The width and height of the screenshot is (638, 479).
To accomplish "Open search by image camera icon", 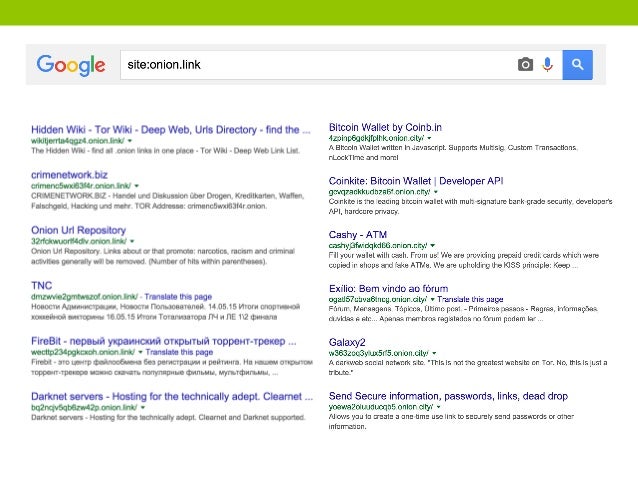I will click(525, 64).
